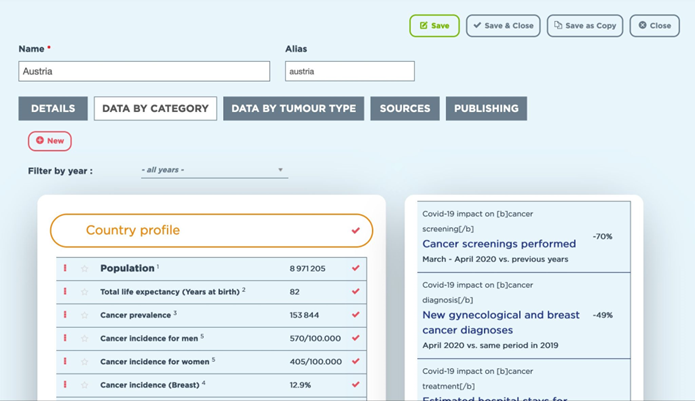Image resolution: width=695 pixels, height=401 pixels.
Task: Open Cancer screenings performed link
Action: coord(499,244)
